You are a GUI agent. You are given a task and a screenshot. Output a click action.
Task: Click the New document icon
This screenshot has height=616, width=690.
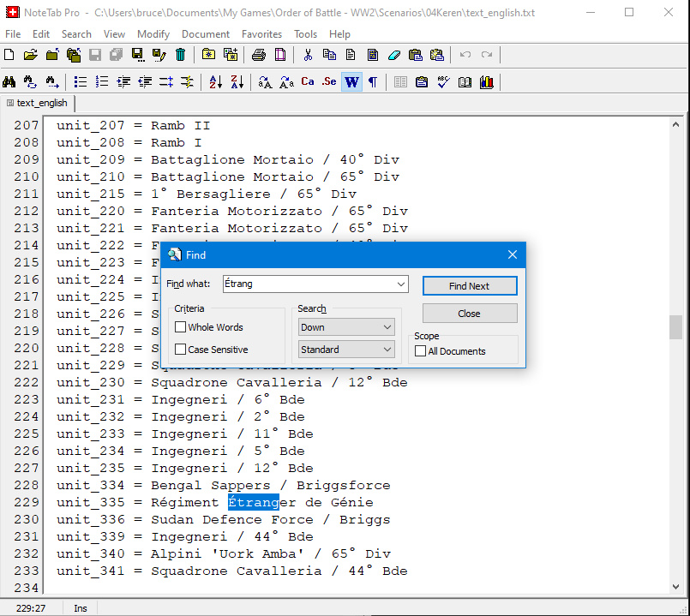point(9,55)
